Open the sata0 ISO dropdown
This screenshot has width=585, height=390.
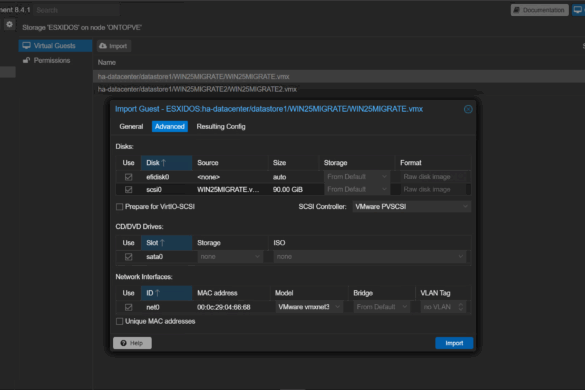[370, 256]
